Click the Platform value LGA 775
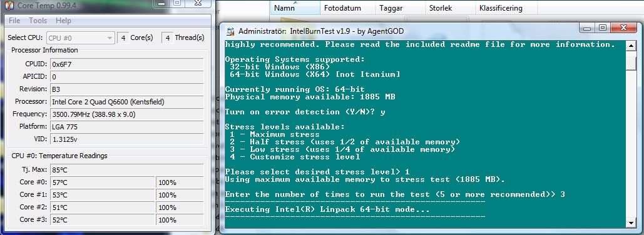This screenshot has width=644, height=235. coord(127,127)
